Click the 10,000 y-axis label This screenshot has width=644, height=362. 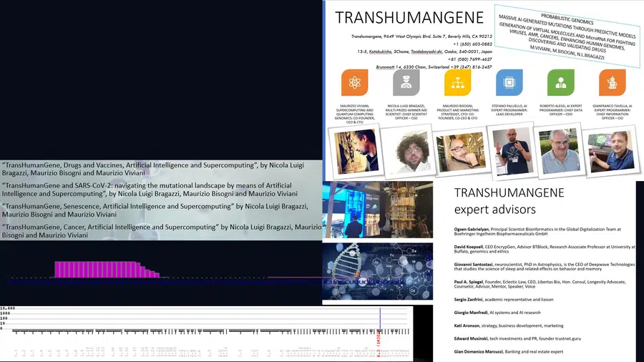(x=7, y=308)
